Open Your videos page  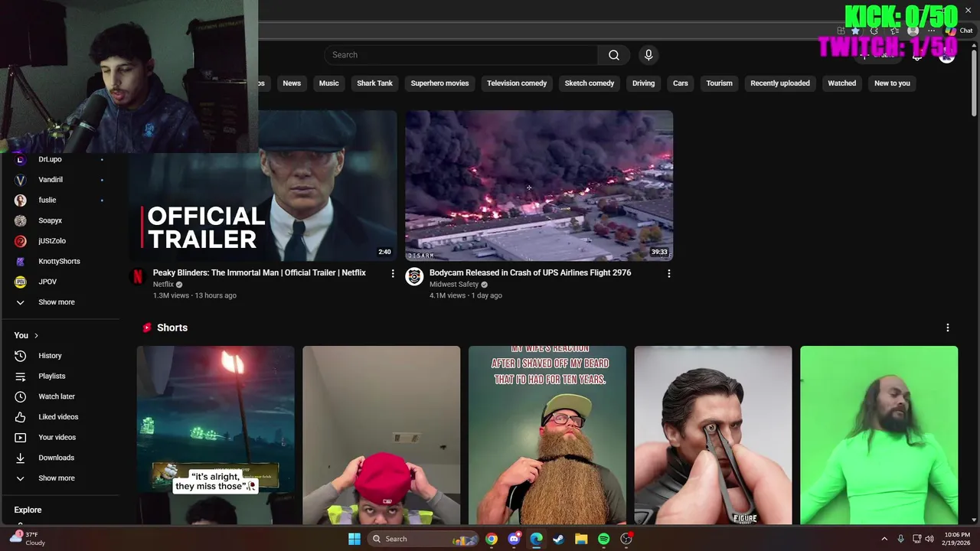click(57, 438)
